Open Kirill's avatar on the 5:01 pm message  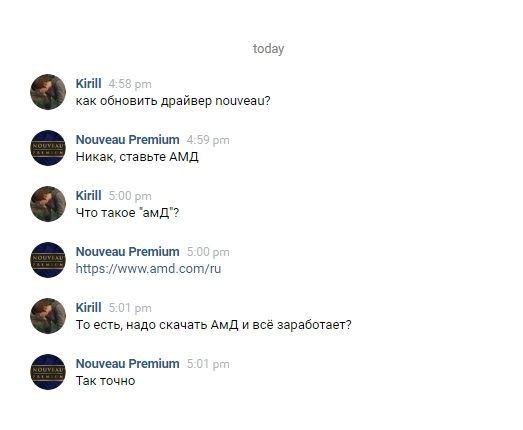click(x=48, y=316)
